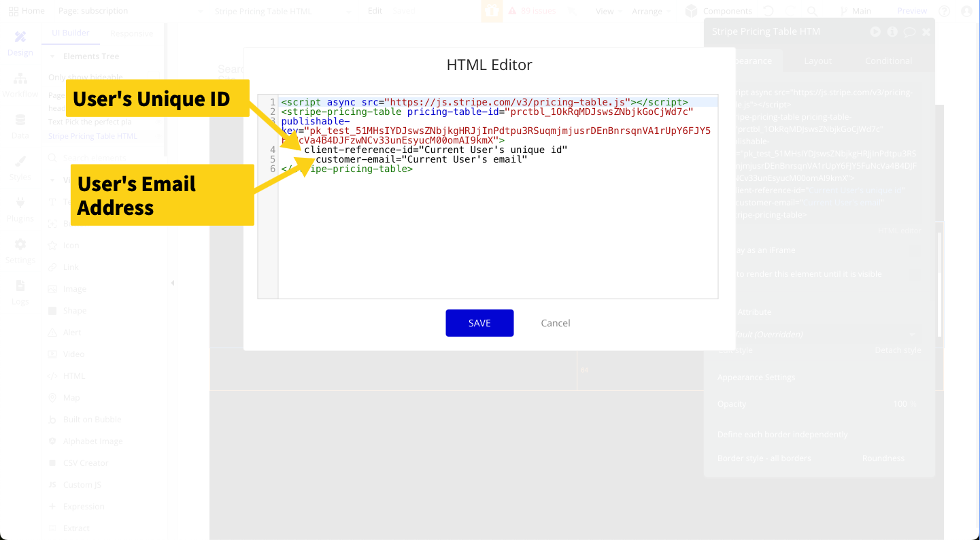Open the Arrange dropdown menu
Screen dimensions: 980x540
pyautogui.click(x=651, y=11)
